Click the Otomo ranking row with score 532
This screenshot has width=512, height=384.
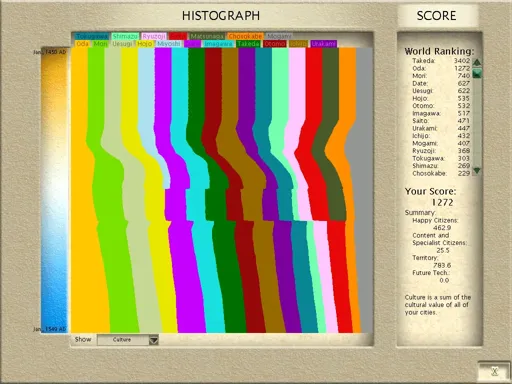(441, 106)
